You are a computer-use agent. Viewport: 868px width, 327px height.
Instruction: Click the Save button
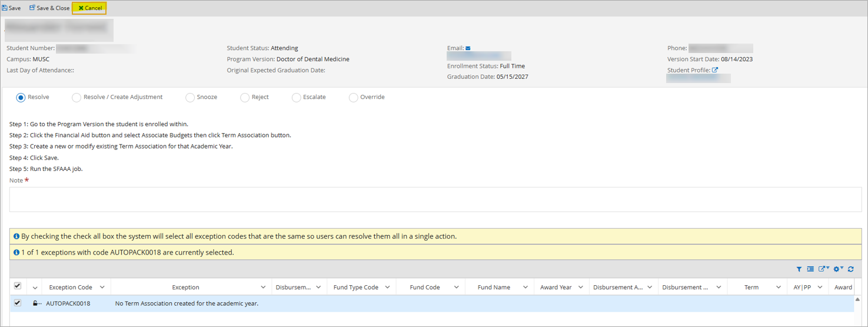point(11,8)
